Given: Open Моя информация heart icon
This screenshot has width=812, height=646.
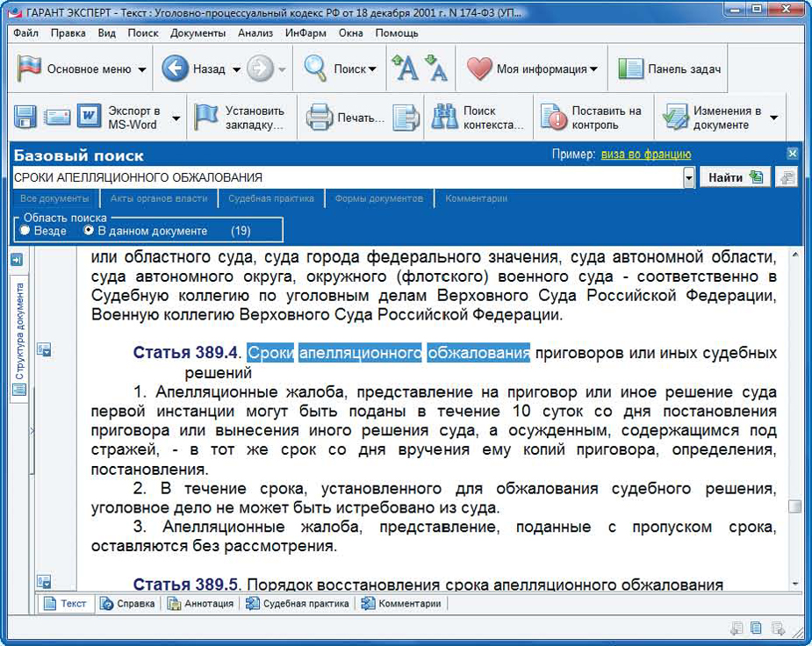Looking at the screenshot, I should point(478,68).
